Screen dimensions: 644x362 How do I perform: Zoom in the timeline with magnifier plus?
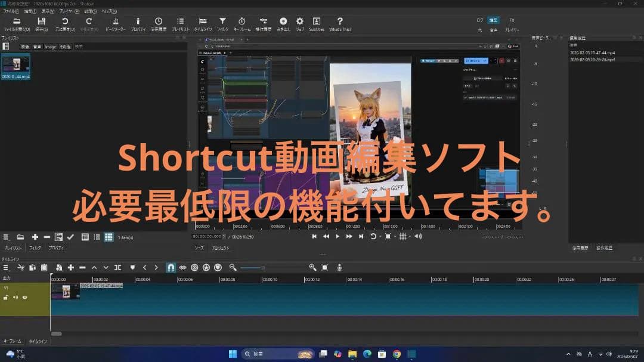(312, 268)
